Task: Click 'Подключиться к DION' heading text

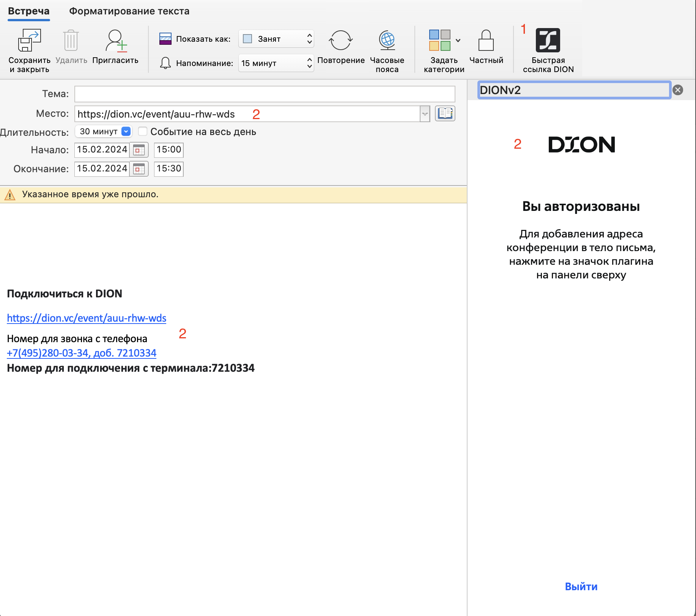Action: pyautogui.click(x=65, y=294)
